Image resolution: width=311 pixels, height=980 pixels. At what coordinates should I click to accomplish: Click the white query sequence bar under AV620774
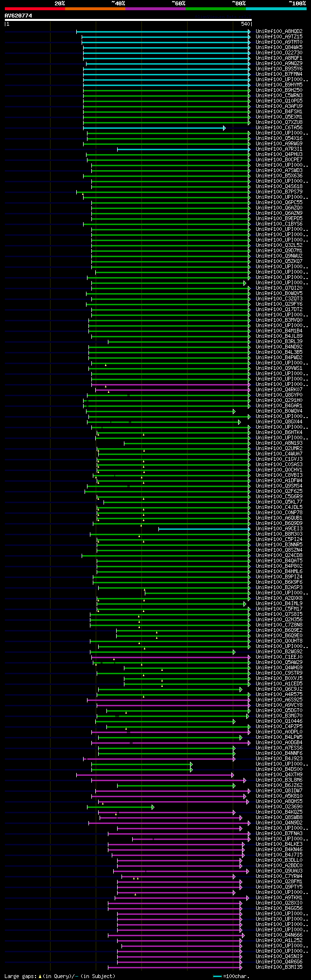tap(128, 20)
